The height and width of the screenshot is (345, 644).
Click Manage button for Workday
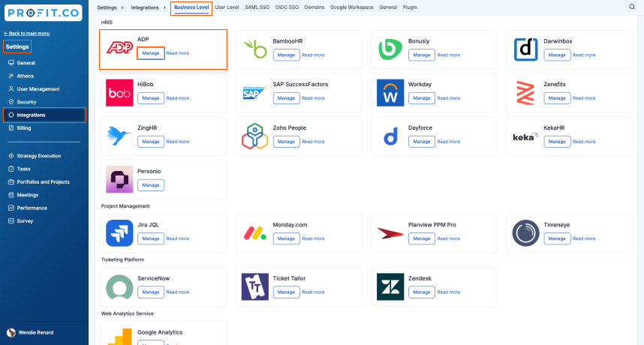421,98
